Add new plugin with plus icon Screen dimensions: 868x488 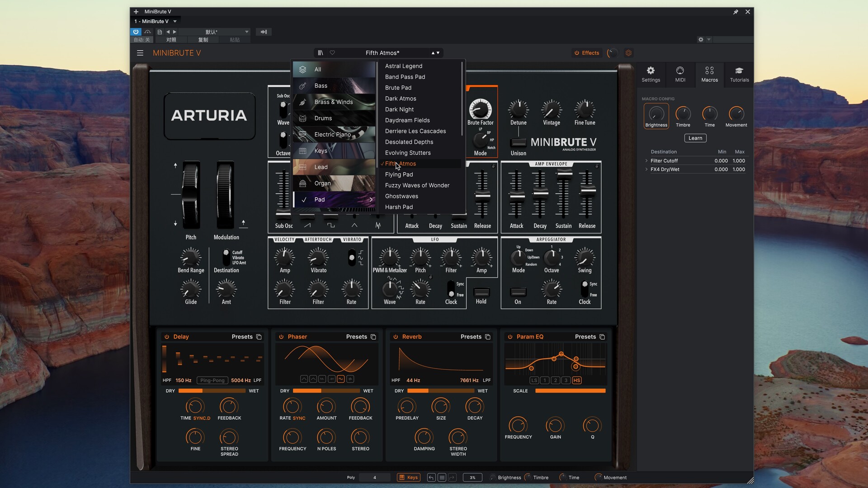(x=136, y=12)
